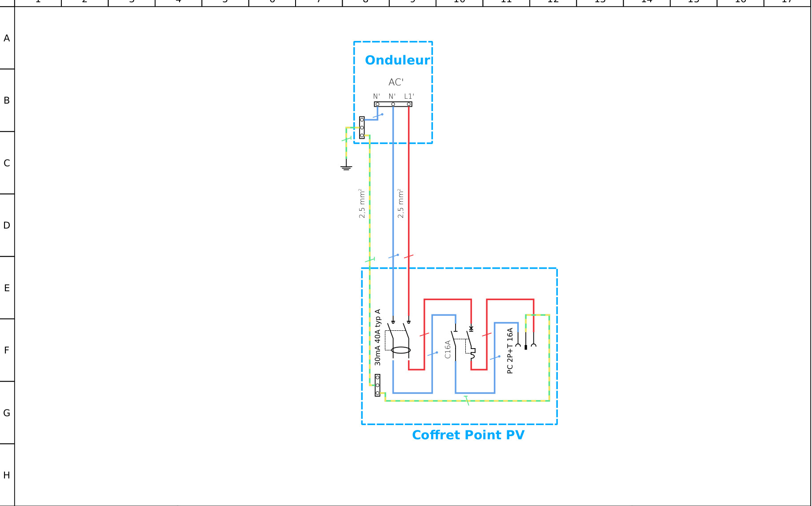
Task: Click row header G in left margin
Action: 7,413
